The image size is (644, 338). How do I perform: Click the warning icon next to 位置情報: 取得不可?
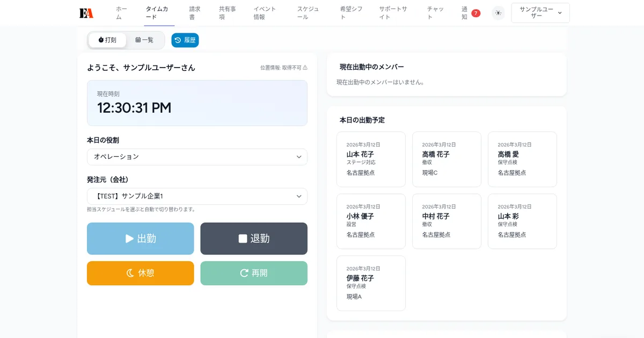click(304, 68)
